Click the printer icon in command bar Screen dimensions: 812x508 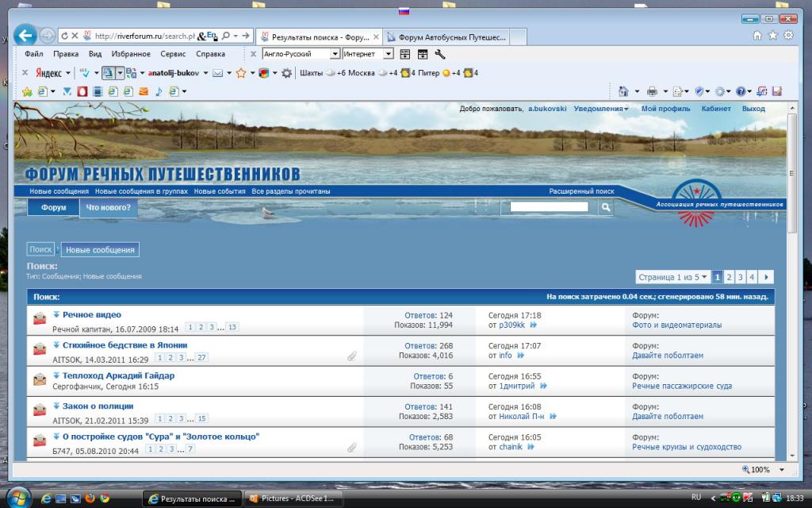pyautogui.click(x=651, y=91)
